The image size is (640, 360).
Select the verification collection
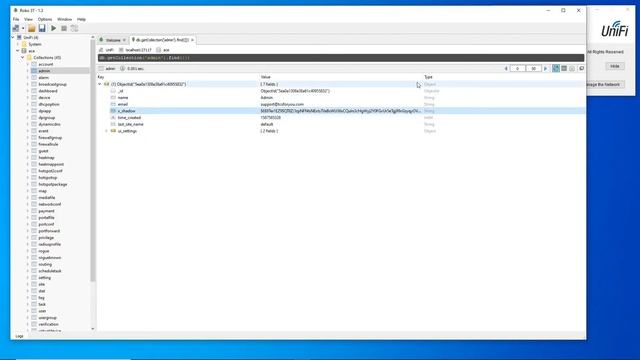[x=48, y=324]
